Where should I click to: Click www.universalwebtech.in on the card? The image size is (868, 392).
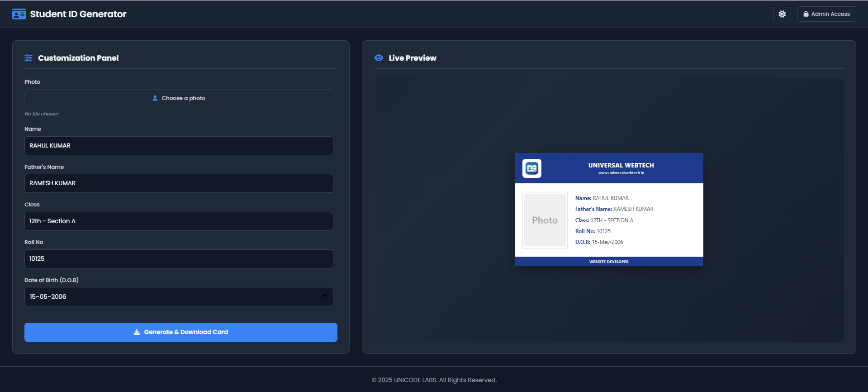621,173
